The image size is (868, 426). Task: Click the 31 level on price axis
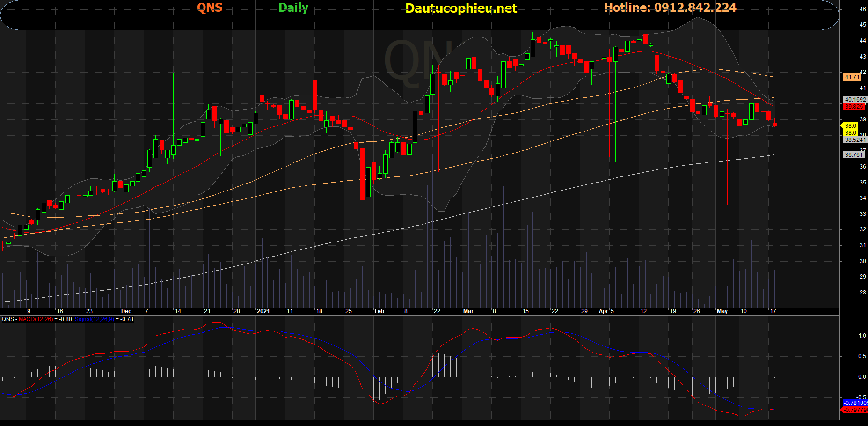(862, 245)
